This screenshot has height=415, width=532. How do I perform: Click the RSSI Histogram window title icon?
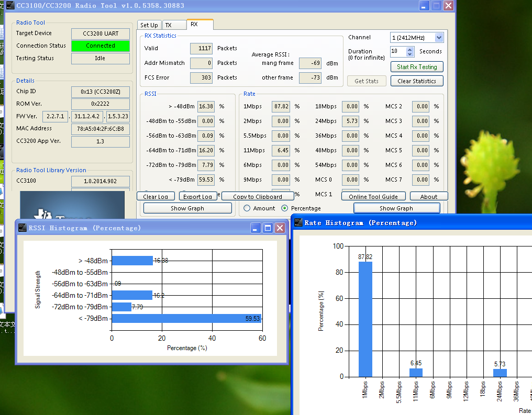(22, 228)
